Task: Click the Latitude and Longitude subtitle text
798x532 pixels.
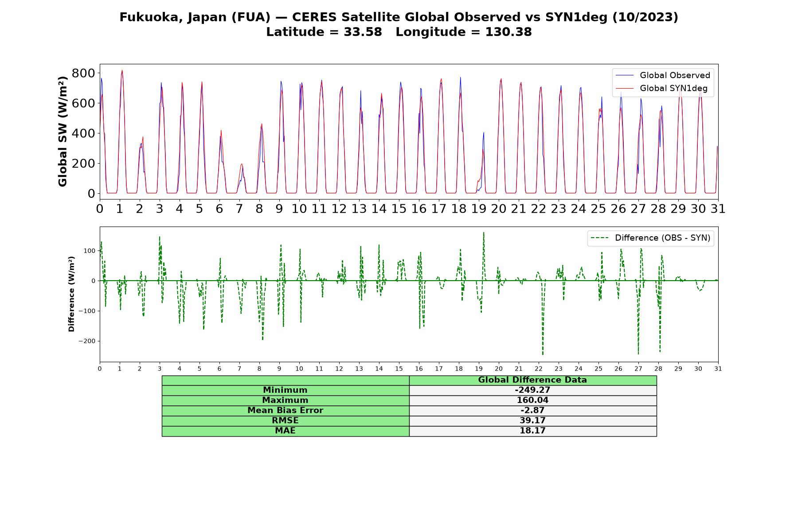Action: point(399,32)
